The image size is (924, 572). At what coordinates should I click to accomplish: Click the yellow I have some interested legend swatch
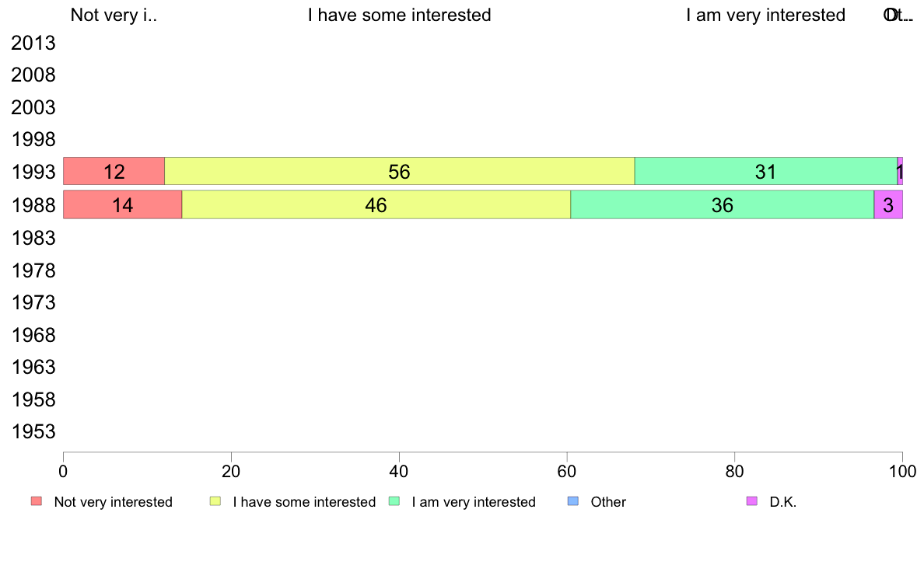click(215, 501)
